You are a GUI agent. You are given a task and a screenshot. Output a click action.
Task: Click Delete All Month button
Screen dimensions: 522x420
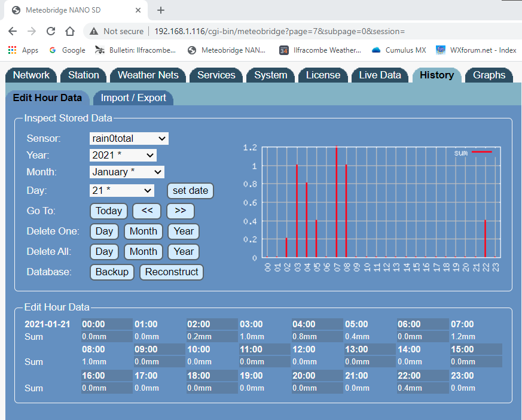143,251
